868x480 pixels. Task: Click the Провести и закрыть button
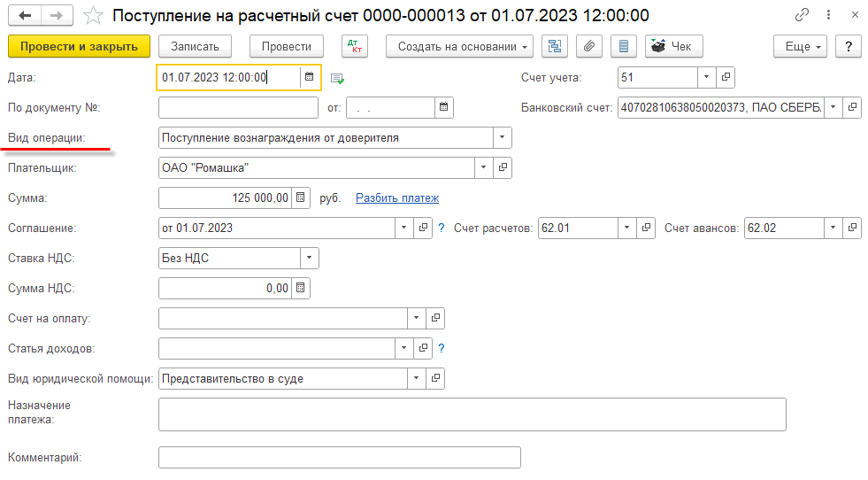[x=78, y=46]
